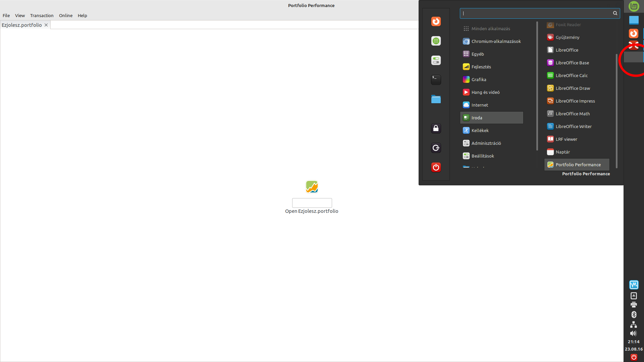Launch LibreOffice Draw
This screenshot has width=644, height=362.
pos(577,88)
